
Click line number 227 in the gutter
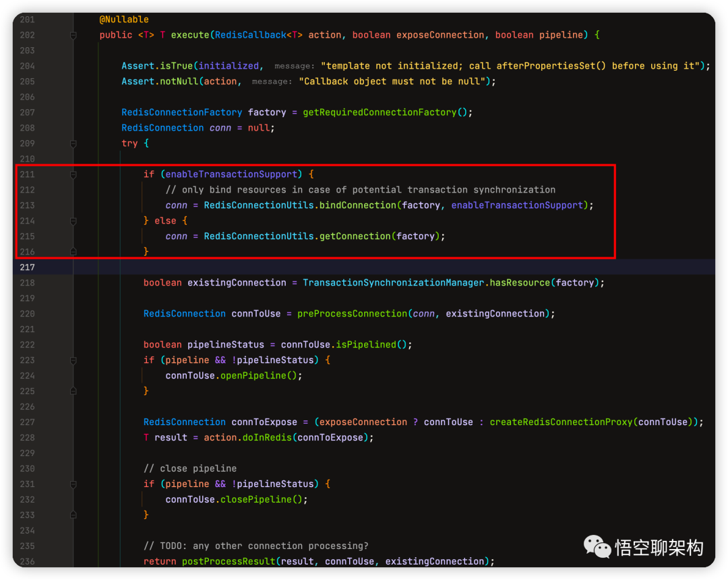(x=28, y=422)
